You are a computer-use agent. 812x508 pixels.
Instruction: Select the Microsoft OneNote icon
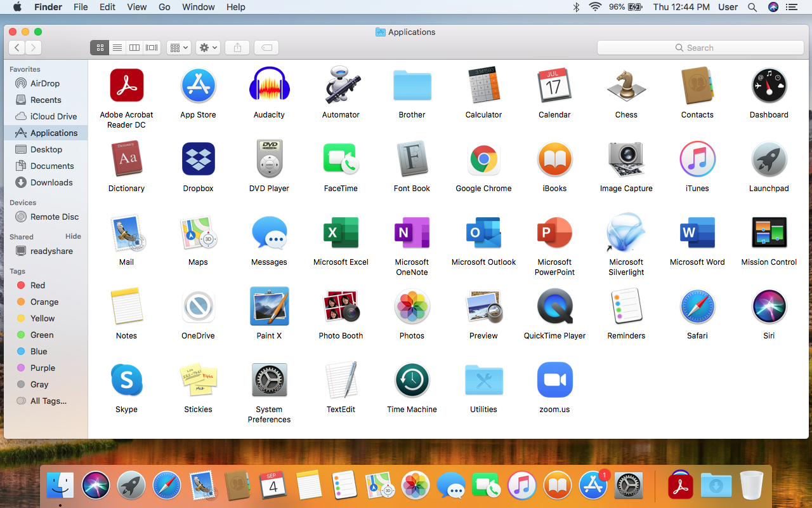point(412,232)
